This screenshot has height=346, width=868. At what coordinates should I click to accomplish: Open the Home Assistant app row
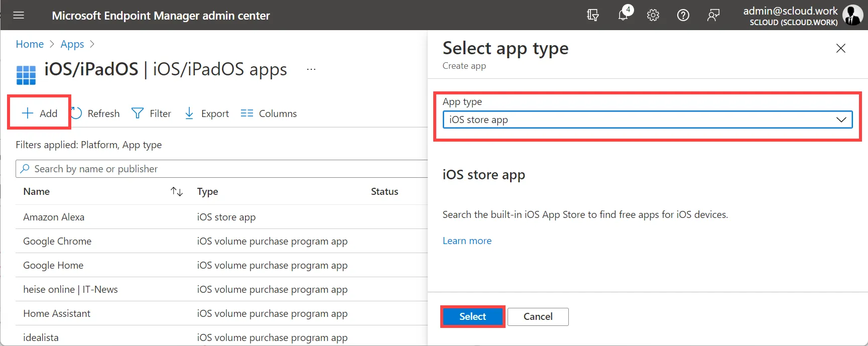point(221,313)
